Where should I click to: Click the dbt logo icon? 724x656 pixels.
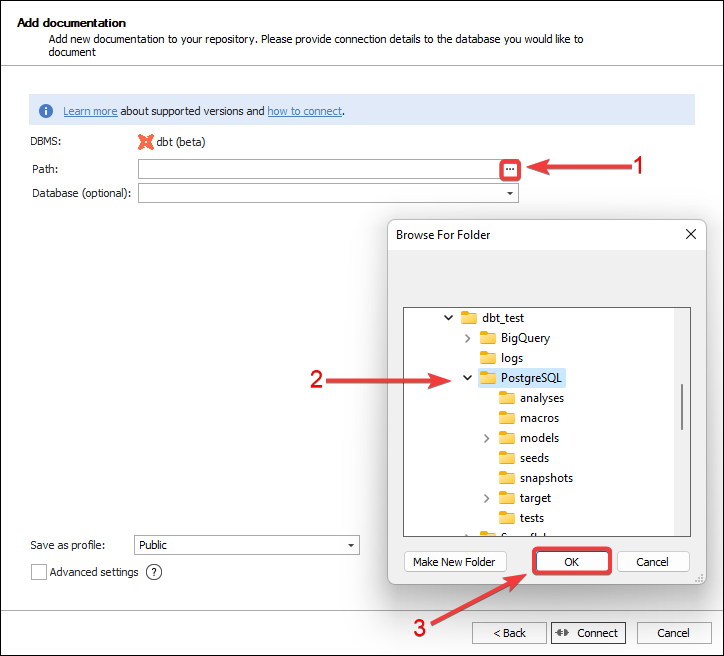146,142
